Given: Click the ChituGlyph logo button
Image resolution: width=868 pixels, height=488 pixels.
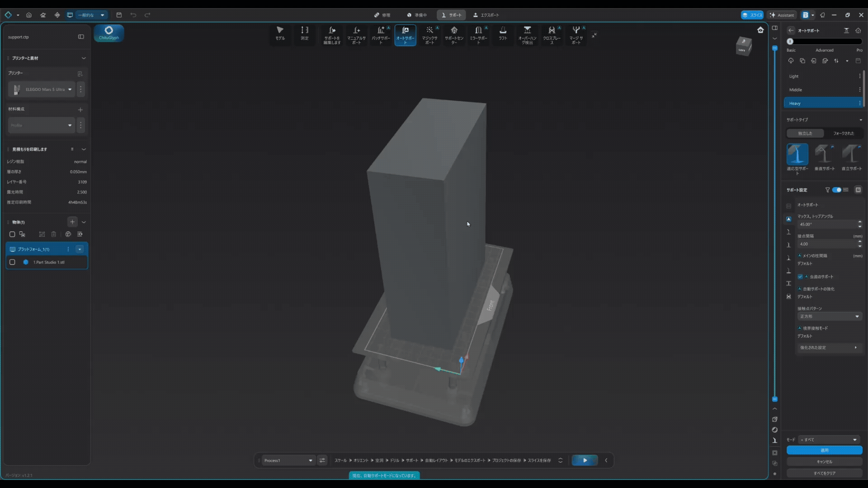Looking at the screenshot, I should pyautogui.click(x=109, y=33).
